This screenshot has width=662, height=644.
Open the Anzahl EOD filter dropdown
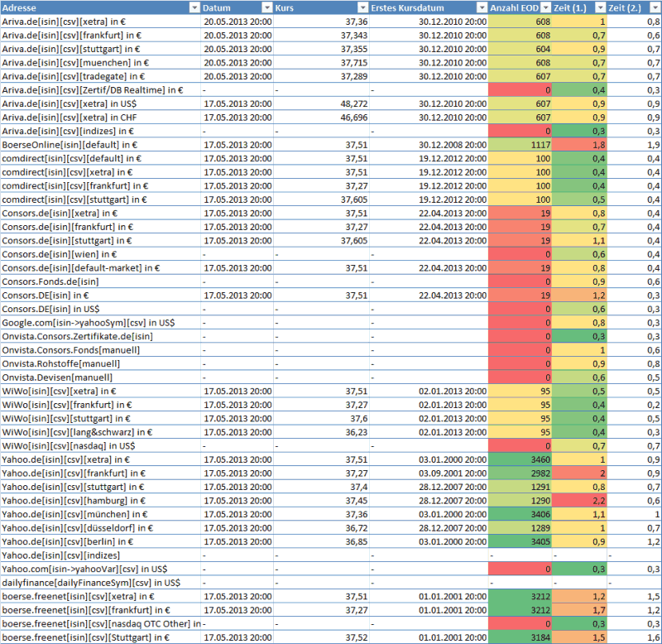pos(546,7)
